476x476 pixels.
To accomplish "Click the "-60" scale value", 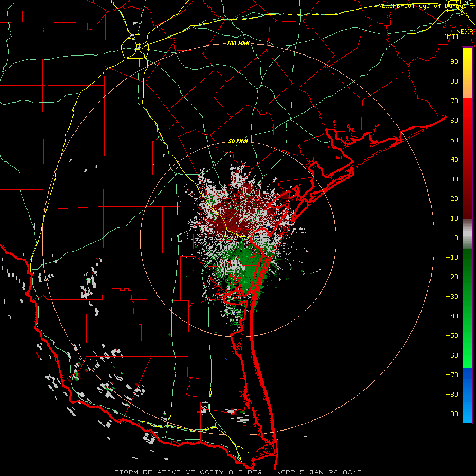I will coord(452,355).
